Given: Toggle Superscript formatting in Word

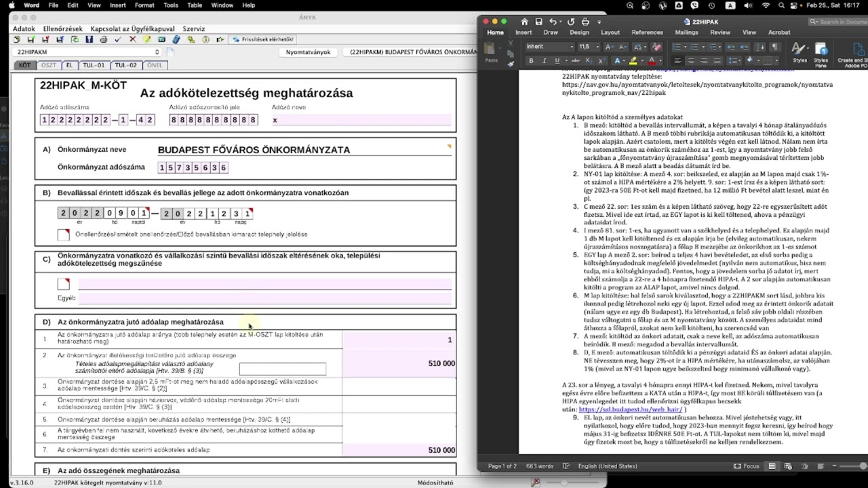Looking at the screenshot, I should click(602, 60).
